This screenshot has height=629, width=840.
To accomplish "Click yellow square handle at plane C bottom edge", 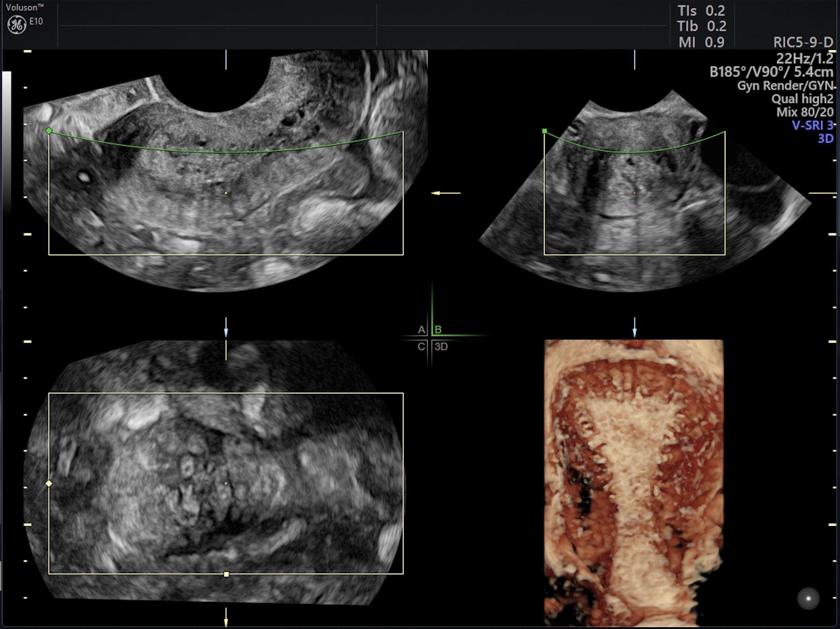I will (x=226, y=574).
